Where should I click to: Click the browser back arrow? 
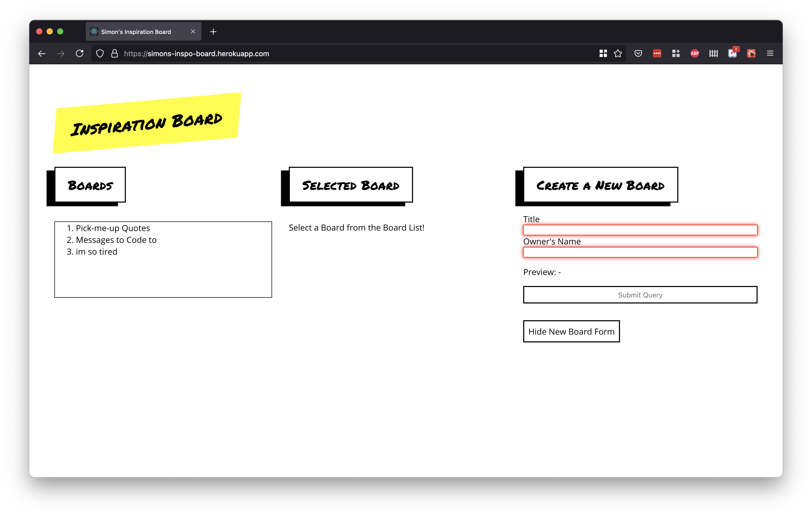pos(42,54)
